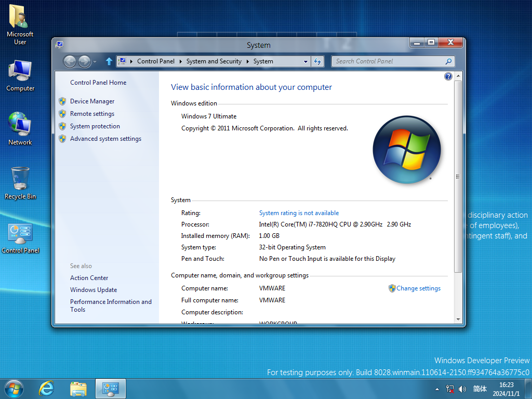Open Device Manager from the sidebar
This screenshot has width=532, height=399.
coord(92,101)
